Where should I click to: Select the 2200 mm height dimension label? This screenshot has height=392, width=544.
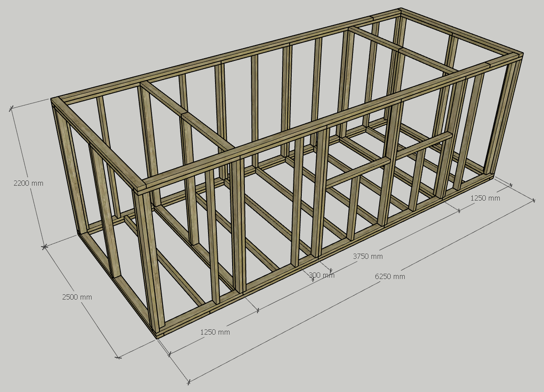point(28,183)
